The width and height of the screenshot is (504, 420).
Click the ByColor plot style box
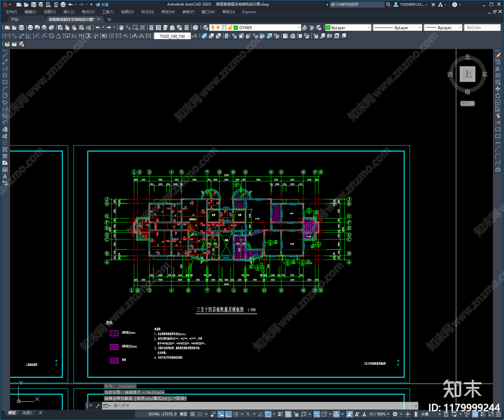[x=482, y=28]
